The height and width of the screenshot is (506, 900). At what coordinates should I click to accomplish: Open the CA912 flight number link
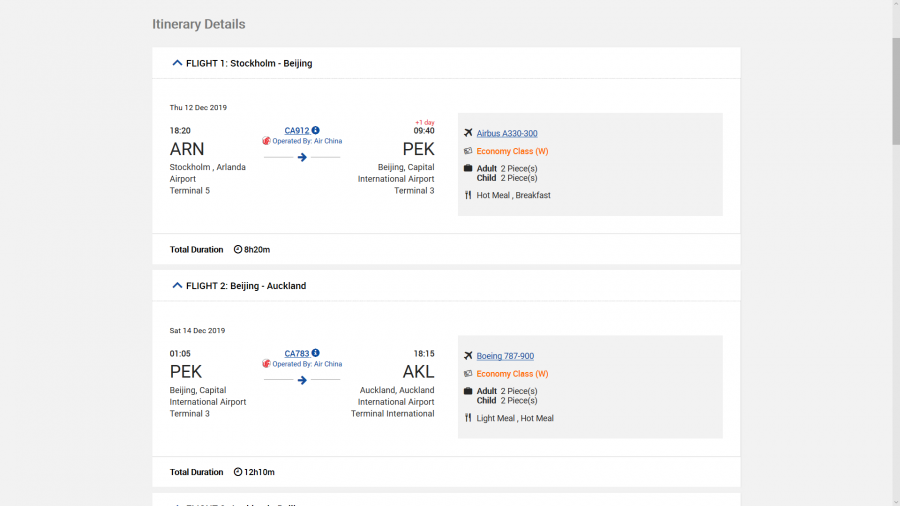(297, 131)
